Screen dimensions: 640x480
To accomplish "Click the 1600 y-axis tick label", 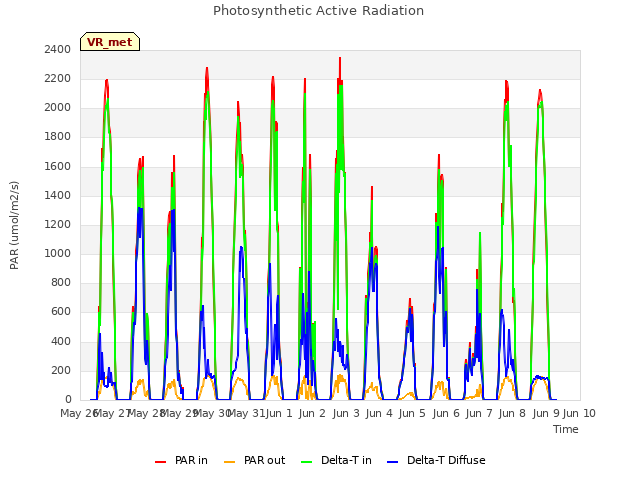I will click(x=58, y=166).
